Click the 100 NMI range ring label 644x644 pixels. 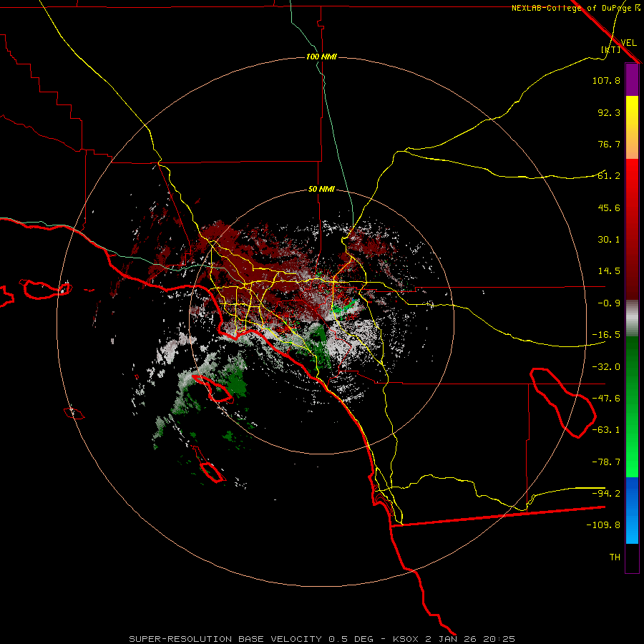coord(321,57)
